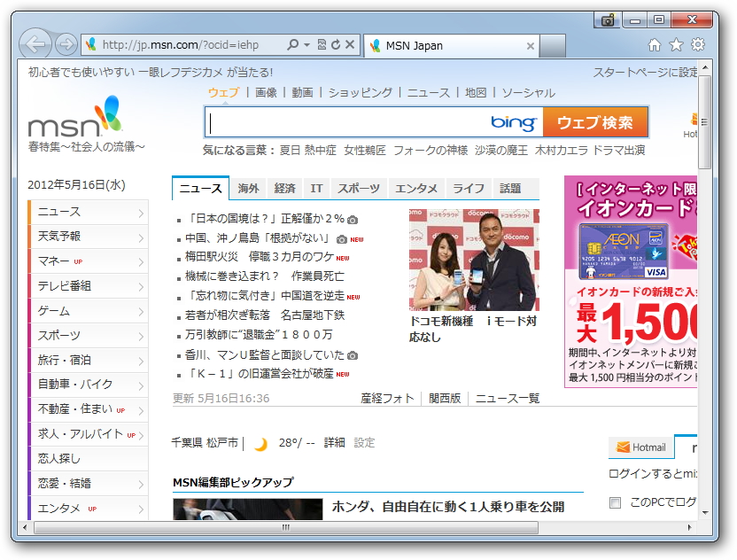
Task: Toggle Compatibility View icon in address bar
Action: click(x=322, y=44)
